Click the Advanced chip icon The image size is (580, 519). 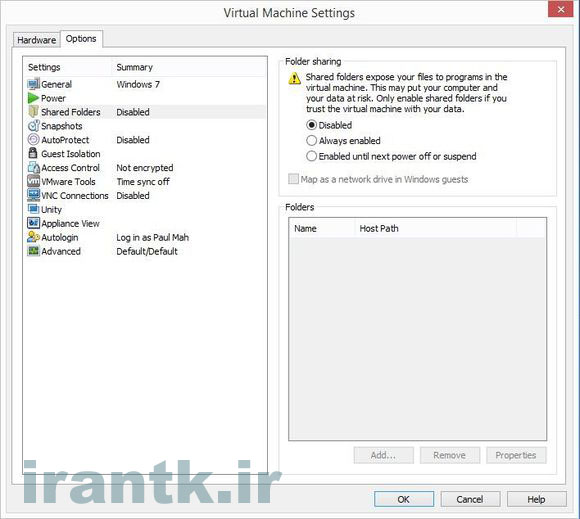pos(33,251)
